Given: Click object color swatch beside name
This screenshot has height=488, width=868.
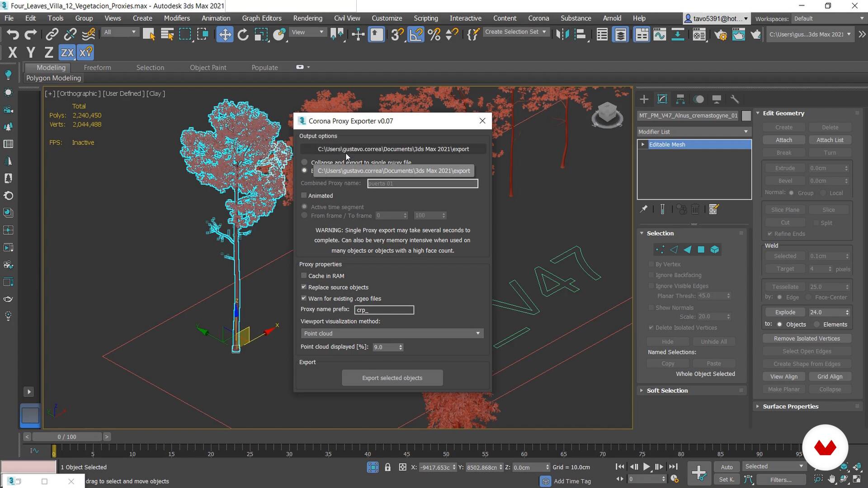Looking at the screenshot, I should [746, 116].
